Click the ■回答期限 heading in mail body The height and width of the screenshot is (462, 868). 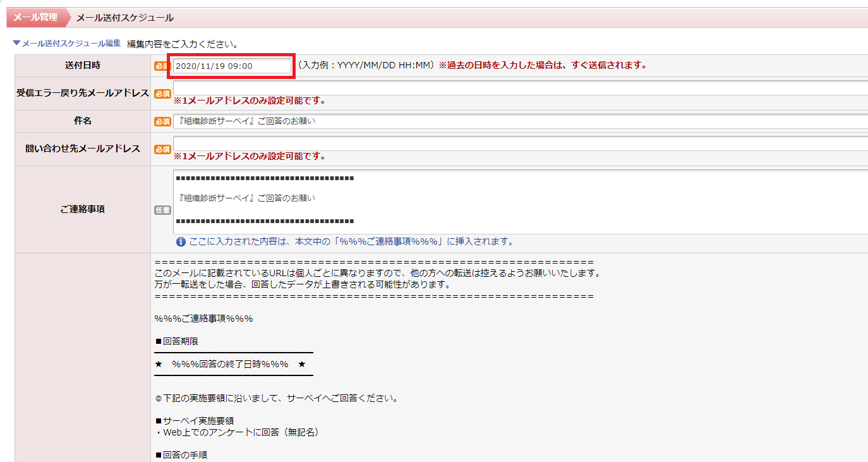tap(177, 341)
